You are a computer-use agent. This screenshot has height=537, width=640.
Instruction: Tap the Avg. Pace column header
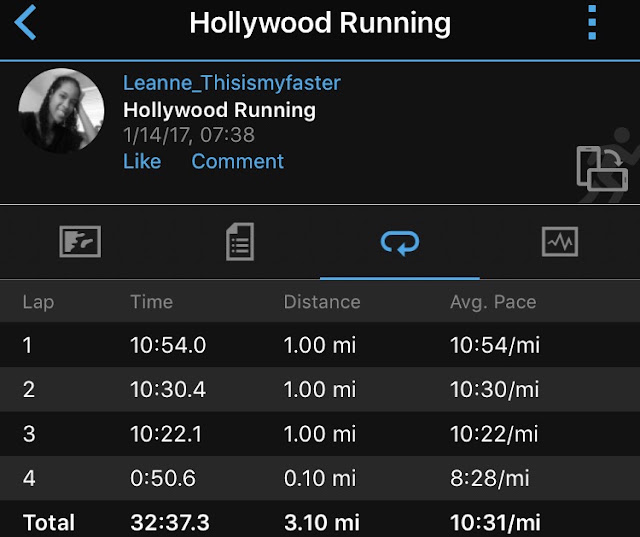click(x=493, y=302)
